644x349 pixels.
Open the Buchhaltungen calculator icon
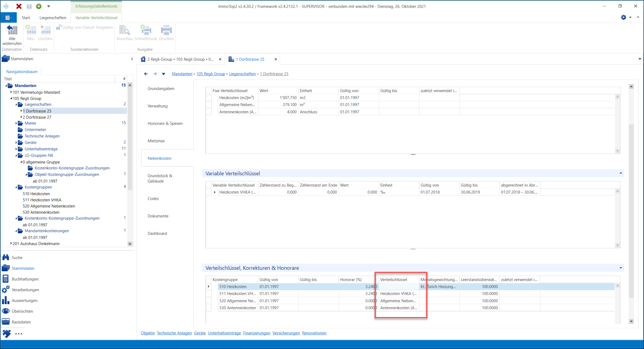(6, 279)
